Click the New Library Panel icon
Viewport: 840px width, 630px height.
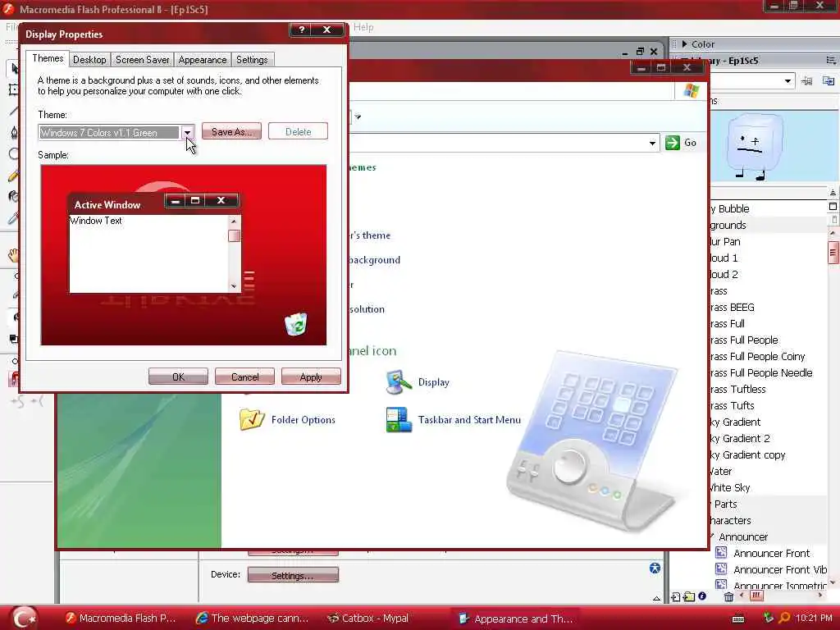(829, 81)
